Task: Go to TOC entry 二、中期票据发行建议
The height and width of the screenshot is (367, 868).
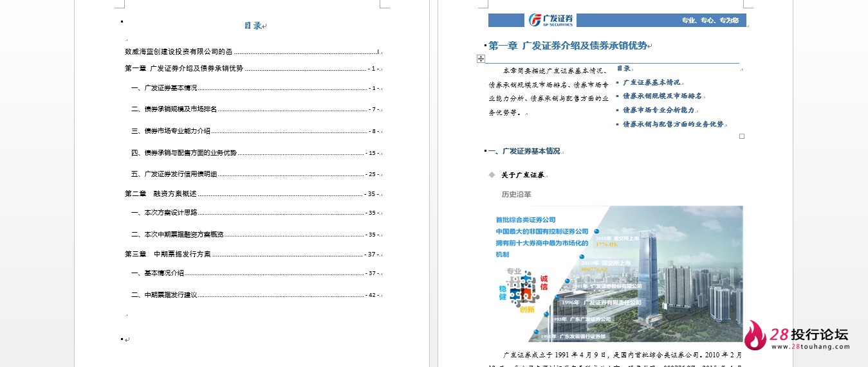Action: 257,295
